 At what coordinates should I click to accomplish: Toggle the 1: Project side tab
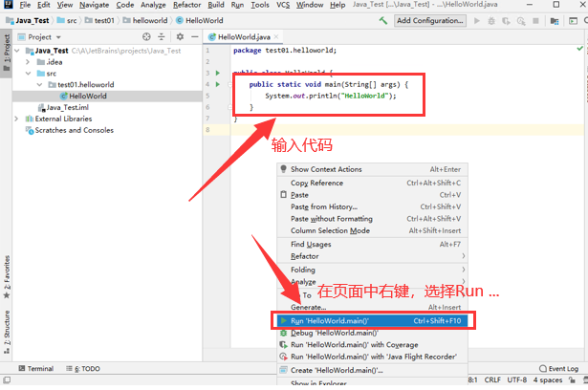(x=7, y=53)
